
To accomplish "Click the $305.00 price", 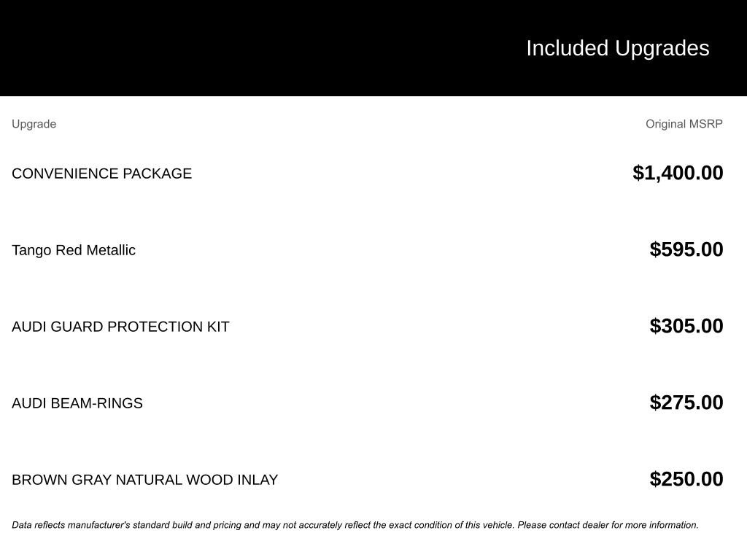I will coord(686,326).
